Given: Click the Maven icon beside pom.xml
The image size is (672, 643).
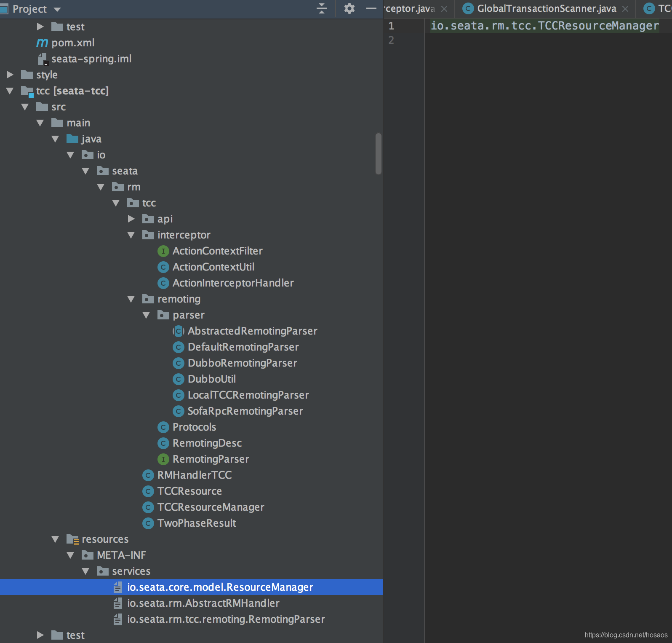Looking at the screenshot, I should coord(42,43).
